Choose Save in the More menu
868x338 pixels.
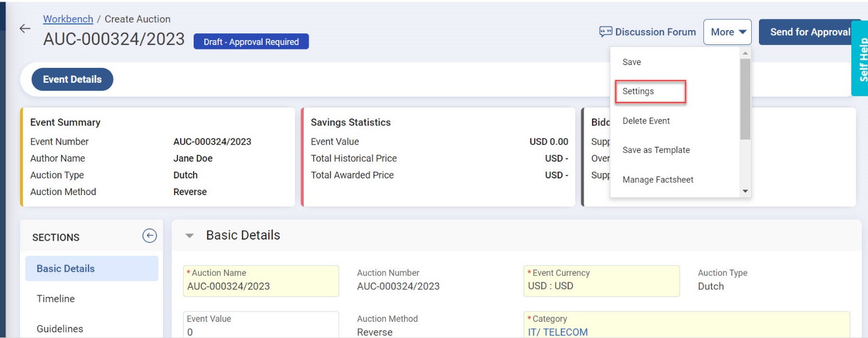point(632,62)
